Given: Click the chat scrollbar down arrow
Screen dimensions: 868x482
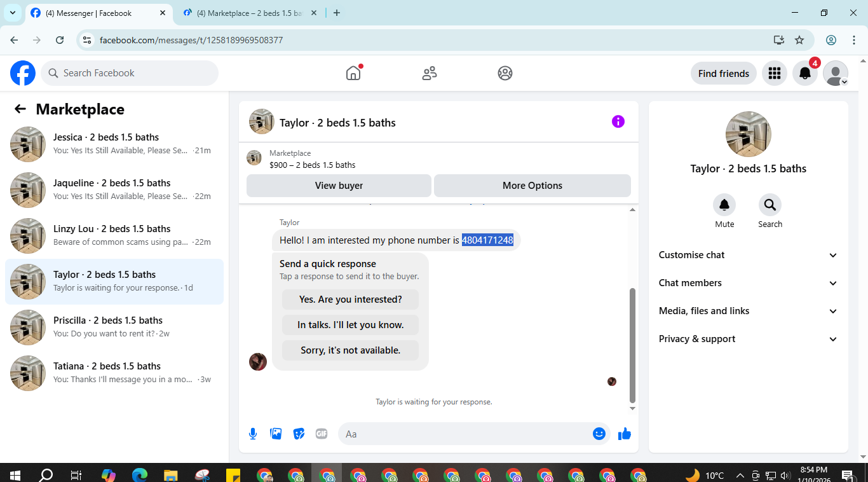Looking at the screenshot, I should point(632,408).
